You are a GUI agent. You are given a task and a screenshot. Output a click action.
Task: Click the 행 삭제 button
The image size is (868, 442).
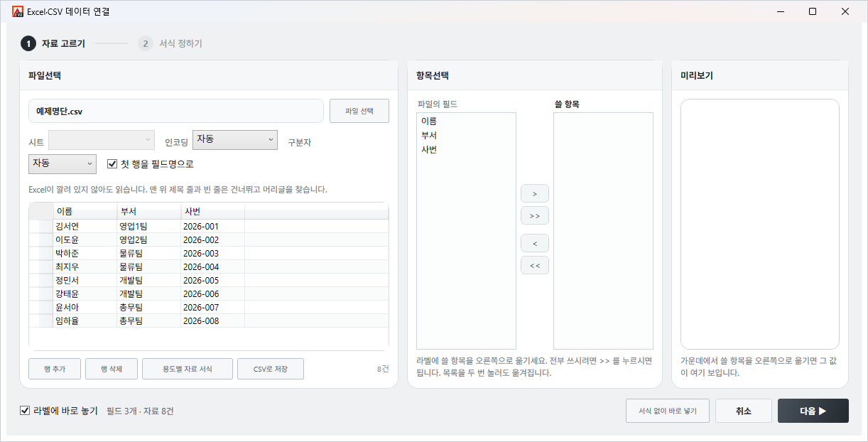(112, 369)
